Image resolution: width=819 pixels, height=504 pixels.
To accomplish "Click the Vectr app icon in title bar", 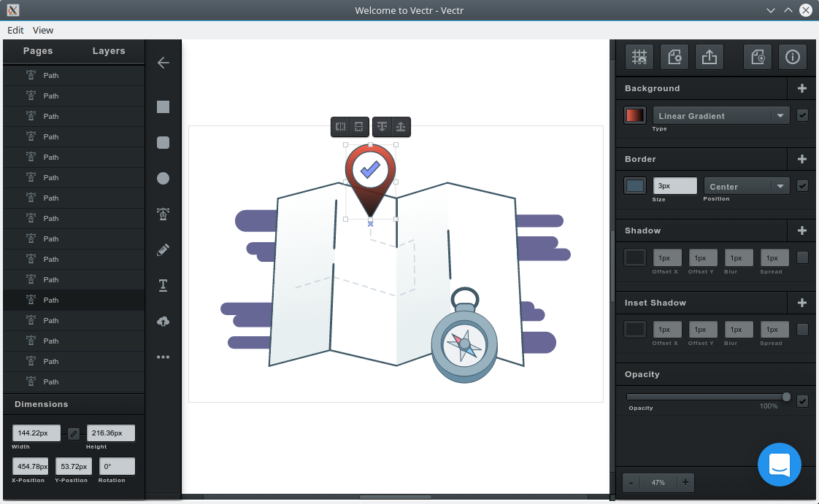I will point(13,10).
